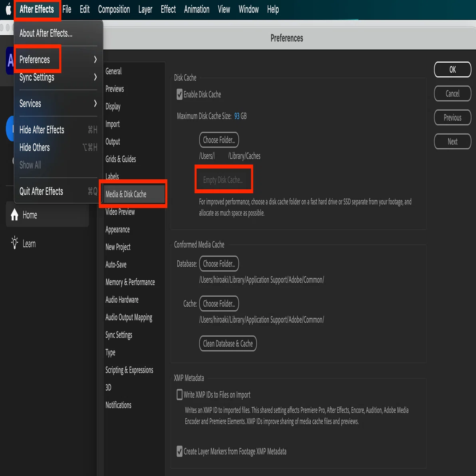Image resolution: width=476 pixels, height=476 pixels.
Task: Click the Next button
Action: (452, 141)
